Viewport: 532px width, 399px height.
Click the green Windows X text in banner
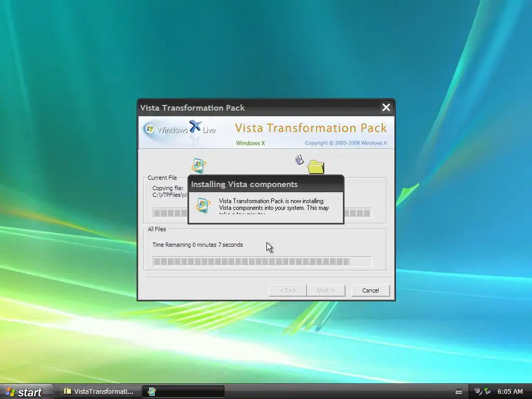coord(250,143)
